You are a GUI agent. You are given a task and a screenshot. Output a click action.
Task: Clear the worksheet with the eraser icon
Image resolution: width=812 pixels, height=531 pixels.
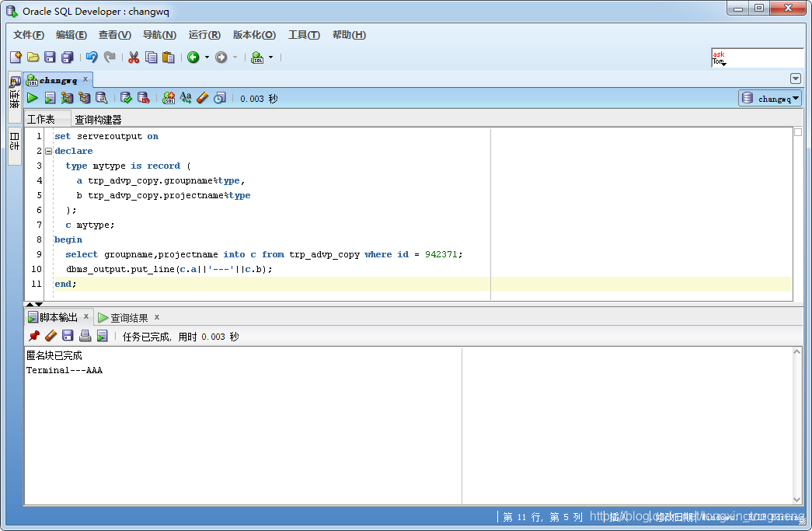pyautogui.click(x=203, y=97)
